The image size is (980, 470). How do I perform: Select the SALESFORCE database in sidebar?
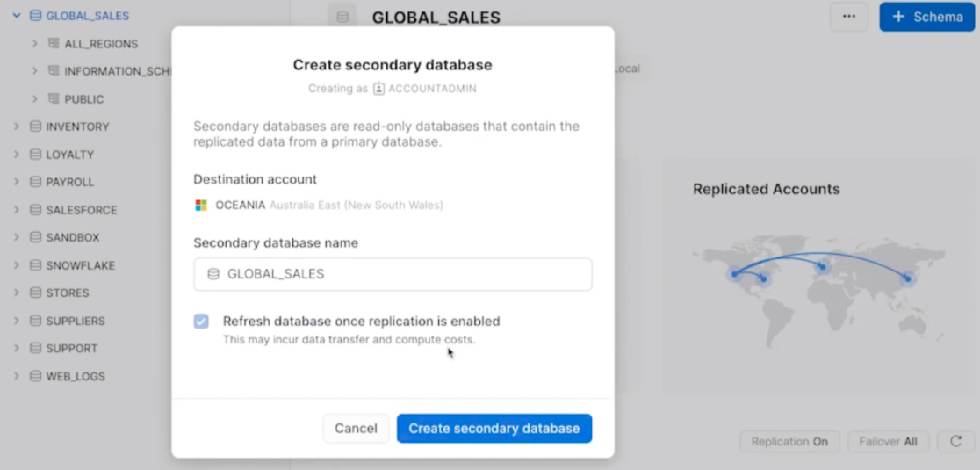[81, 210]
